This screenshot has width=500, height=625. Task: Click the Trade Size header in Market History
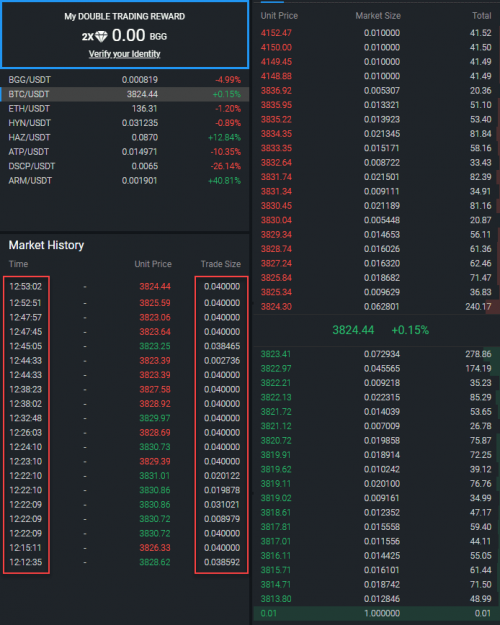point(220,264)
